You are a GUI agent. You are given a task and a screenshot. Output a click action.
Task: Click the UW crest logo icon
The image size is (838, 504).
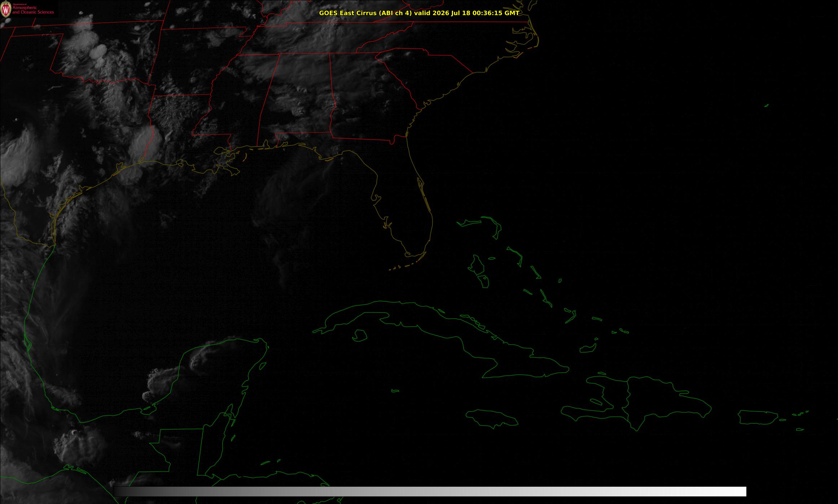tap(6, 9)
